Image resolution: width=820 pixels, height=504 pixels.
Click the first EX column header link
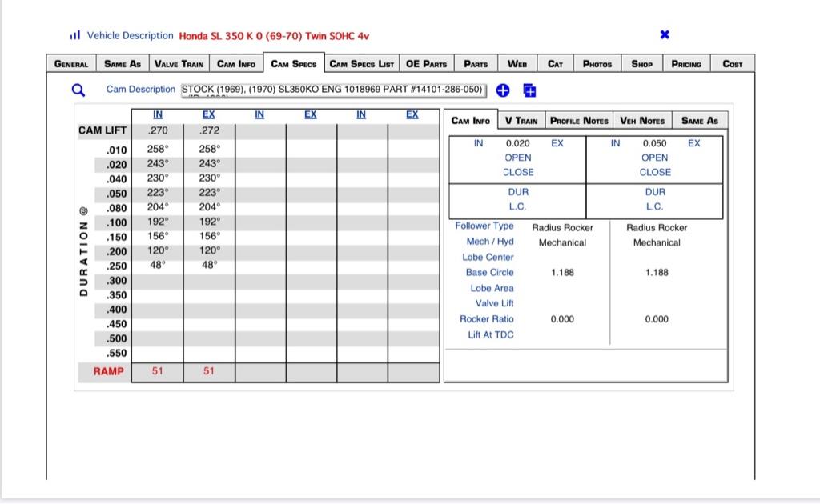pyautogui.click(x=209, y=114)
